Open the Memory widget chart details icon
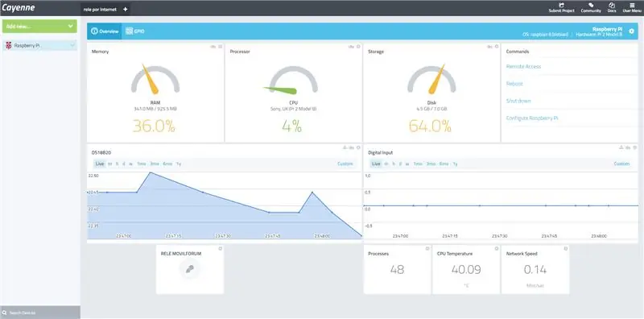 coord(213,47)
